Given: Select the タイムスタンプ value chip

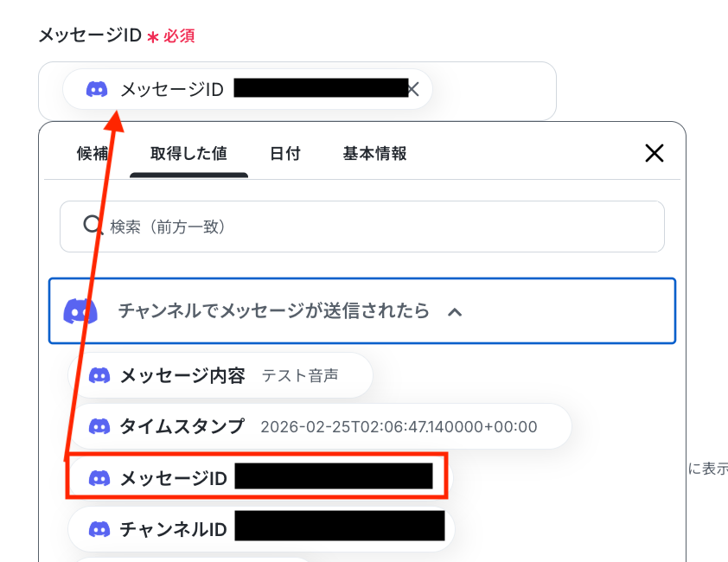Looking at the screenshot, I should point(320,426).
